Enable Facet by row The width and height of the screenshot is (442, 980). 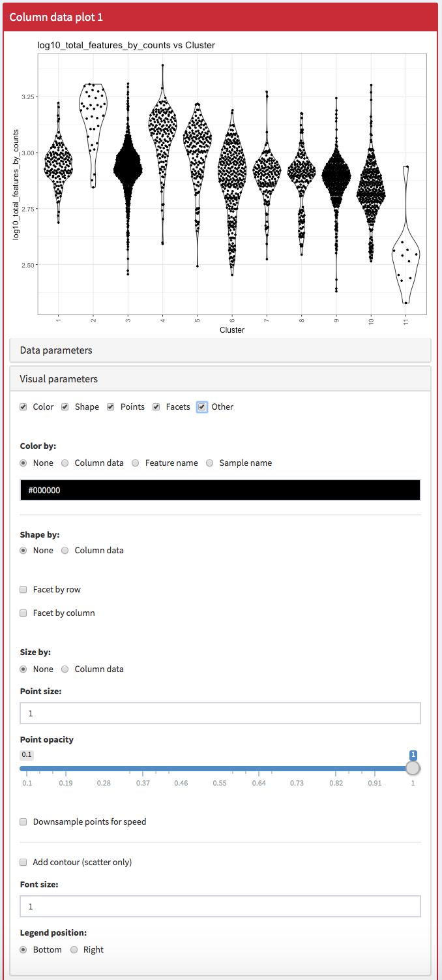point(23,590)
